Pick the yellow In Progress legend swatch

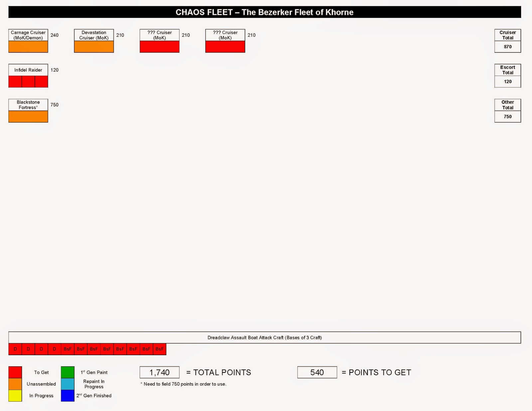tap(15, 396)
